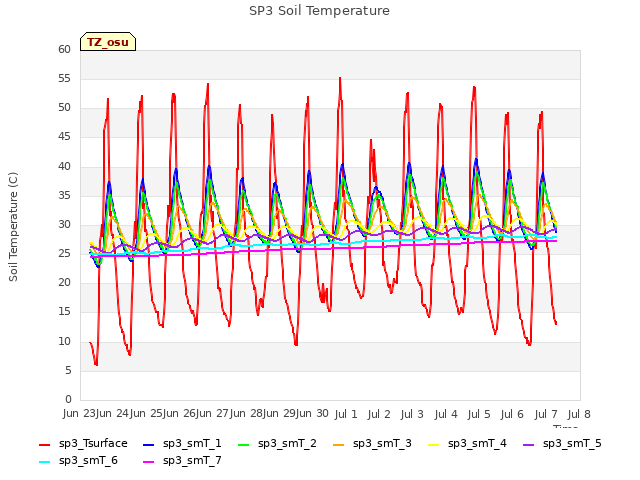Click the Jul 8 x-axis tick label

coord(579,414)
